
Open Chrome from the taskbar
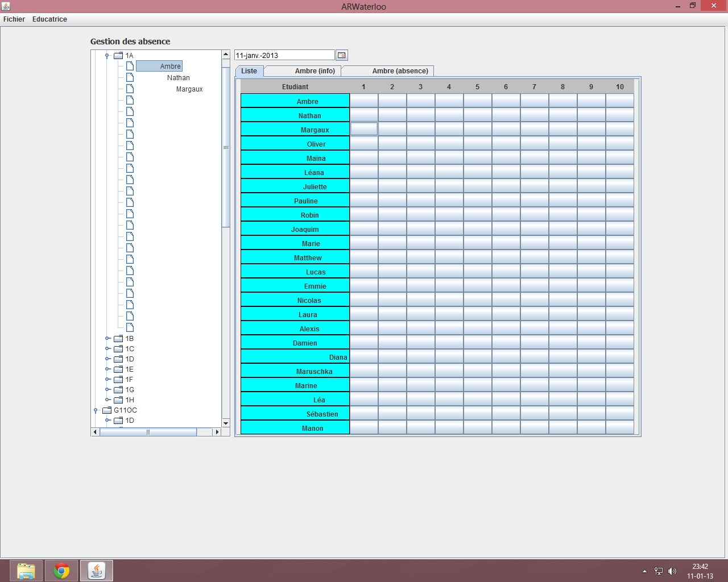(61, 571)
